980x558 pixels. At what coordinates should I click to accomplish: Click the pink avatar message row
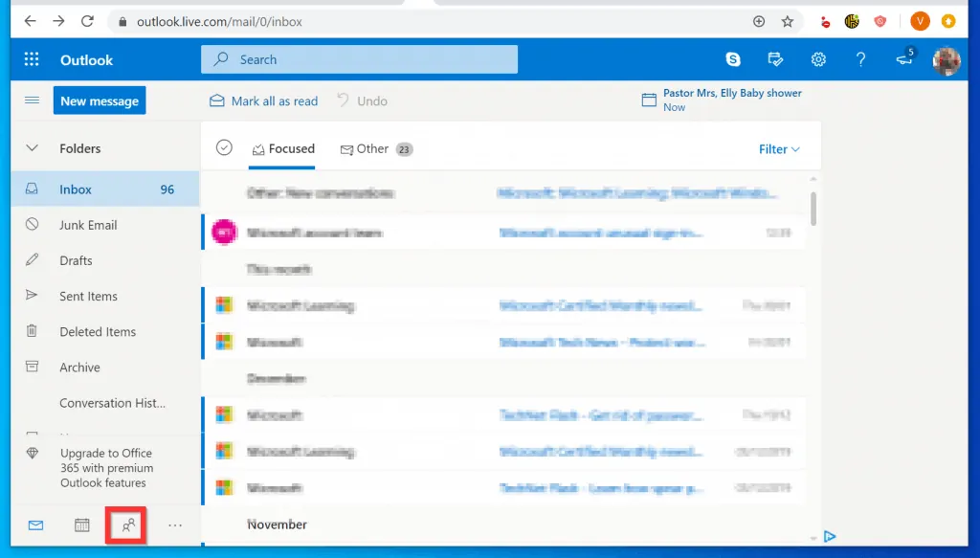point(504,234)
